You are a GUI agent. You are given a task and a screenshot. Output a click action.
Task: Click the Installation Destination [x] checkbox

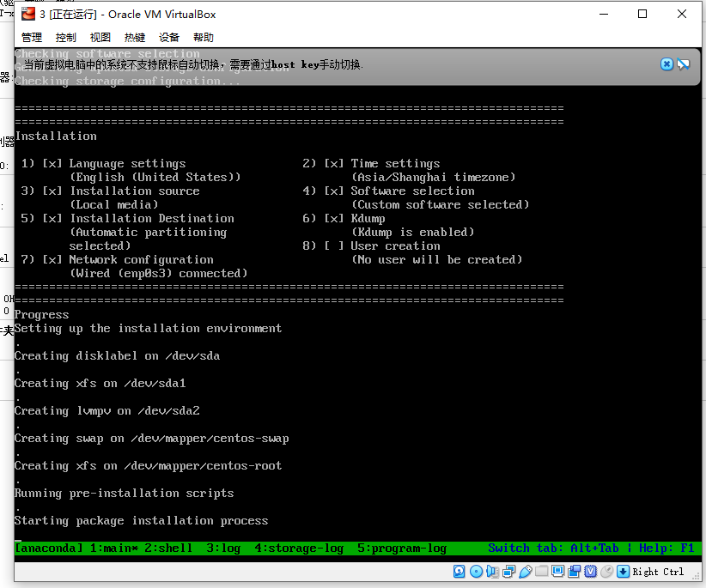point(52,218)
